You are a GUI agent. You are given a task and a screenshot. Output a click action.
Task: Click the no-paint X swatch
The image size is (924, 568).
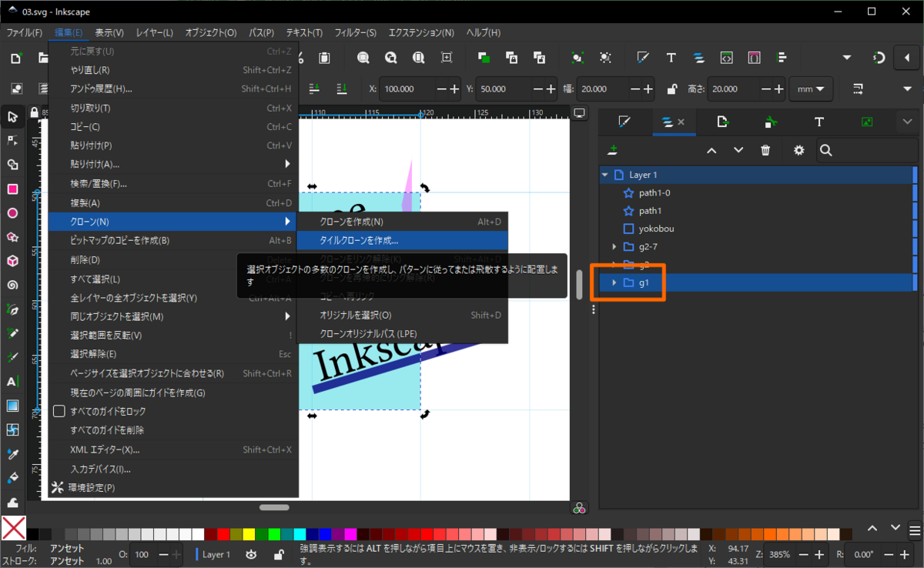(13, 528)
